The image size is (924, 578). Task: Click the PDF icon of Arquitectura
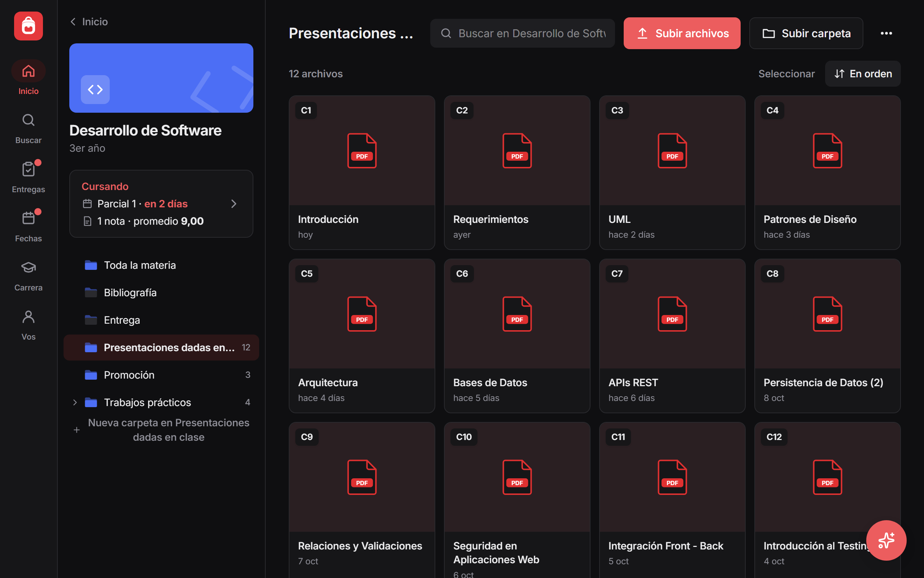coord(362,314)
